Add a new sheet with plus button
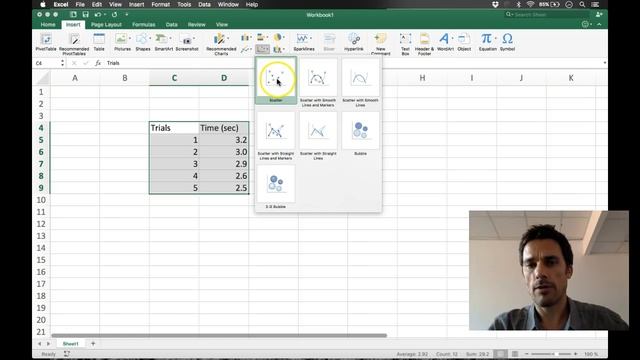The height and width of the screenshot is (360, 640). tap(93, 344)
